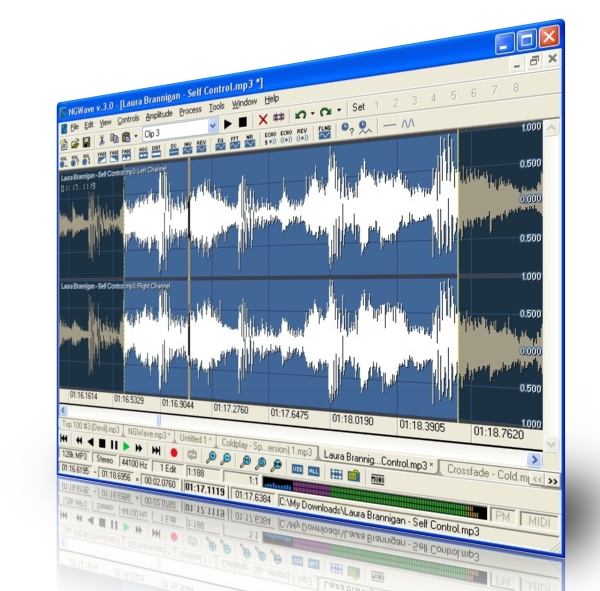Click the green Play transport button

point(126,446)
